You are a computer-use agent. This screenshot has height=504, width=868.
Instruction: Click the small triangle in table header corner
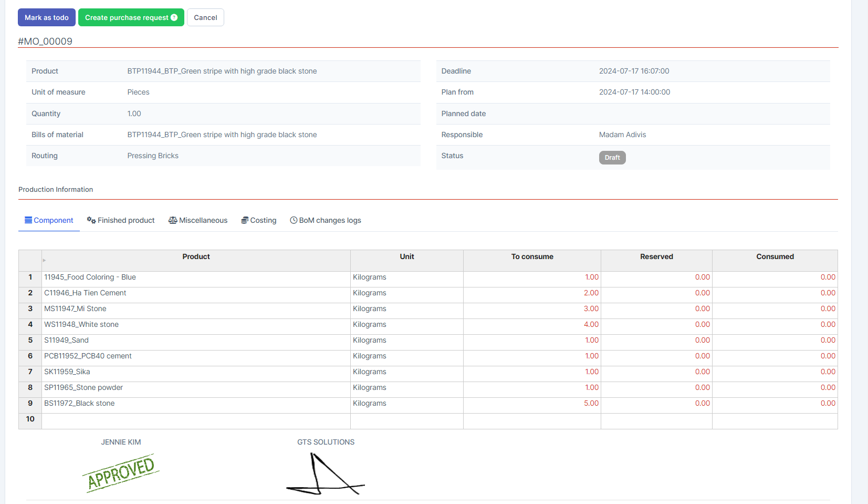(x=45, y=260)
